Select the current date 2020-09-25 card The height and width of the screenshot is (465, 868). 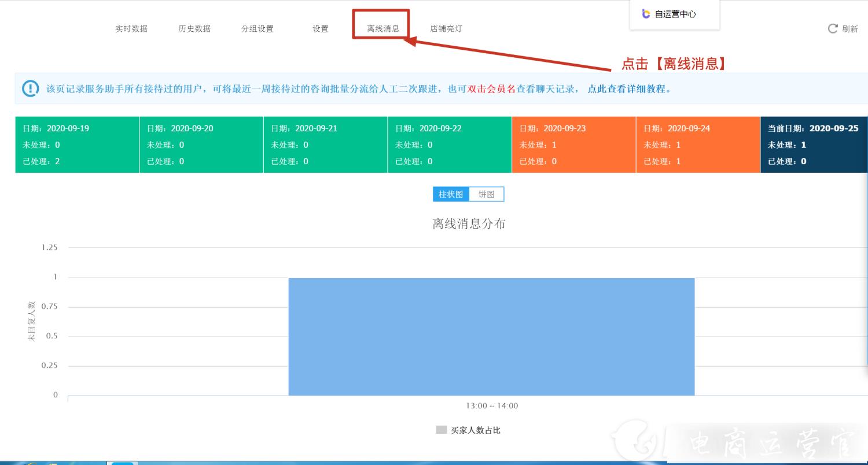click(x=814, y=145)
